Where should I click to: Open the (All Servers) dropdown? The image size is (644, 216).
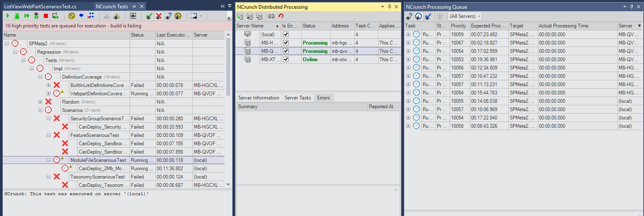(x=465, y=16)
